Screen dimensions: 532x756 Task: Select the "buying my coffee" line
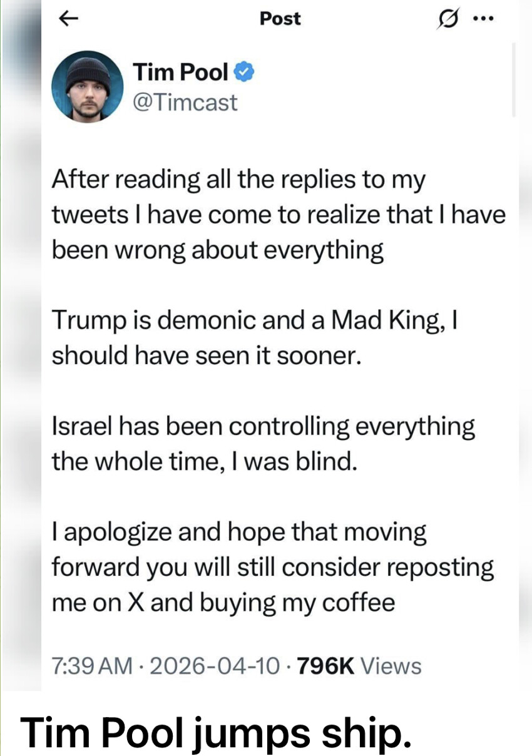[223, 603]
